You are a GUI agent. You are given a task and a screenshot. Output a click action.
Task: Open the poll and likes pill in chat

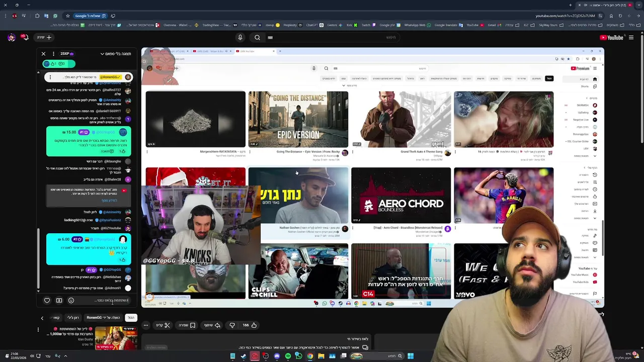(59, 64)
